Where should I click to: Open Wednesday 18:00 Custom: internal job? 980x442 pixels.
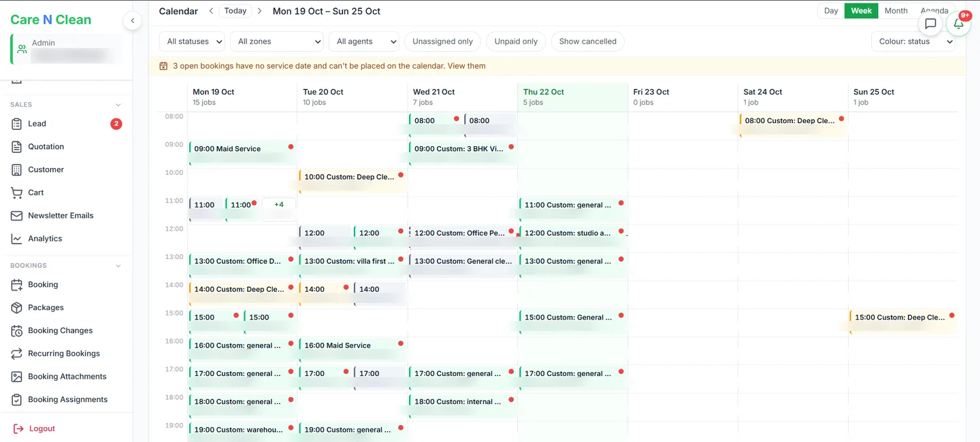462,405
